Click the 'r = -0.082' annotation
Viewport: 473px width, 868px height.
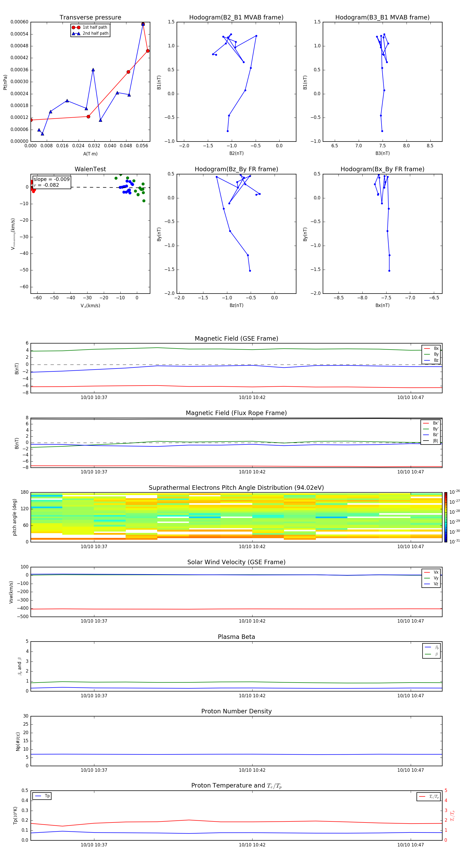47,185
